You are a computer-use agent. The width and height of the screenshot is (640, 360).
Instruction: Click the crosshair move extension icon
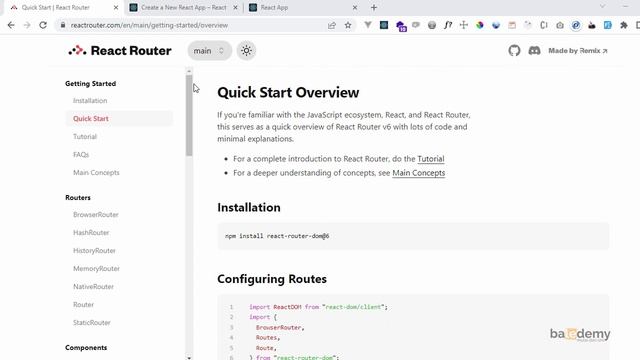pos(464,25)
